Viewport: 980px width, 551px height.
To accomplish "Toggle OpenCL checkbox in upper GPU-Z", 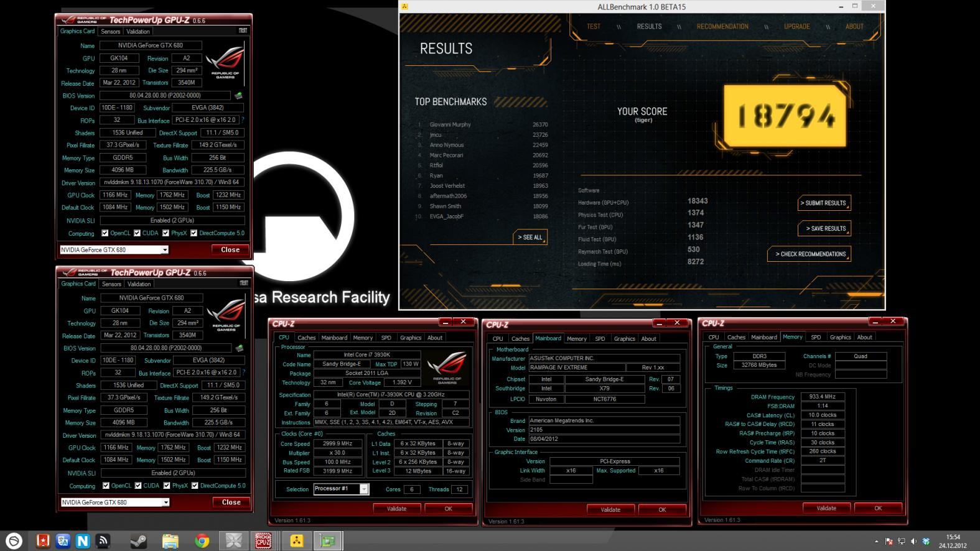I will pyautogui.click(x=105, y=233).
